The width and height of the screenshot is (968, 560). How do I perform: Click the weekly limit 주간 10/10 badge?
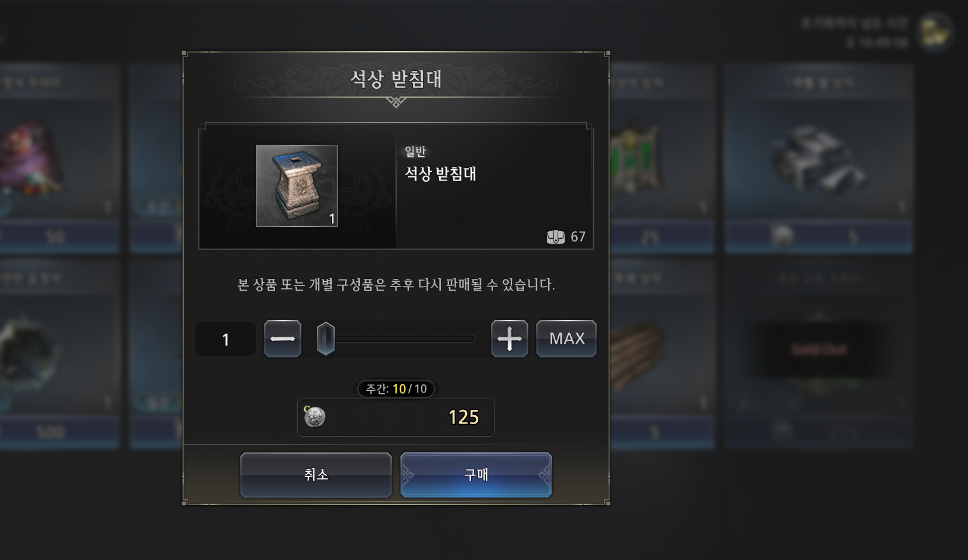(x=396, y=389)
